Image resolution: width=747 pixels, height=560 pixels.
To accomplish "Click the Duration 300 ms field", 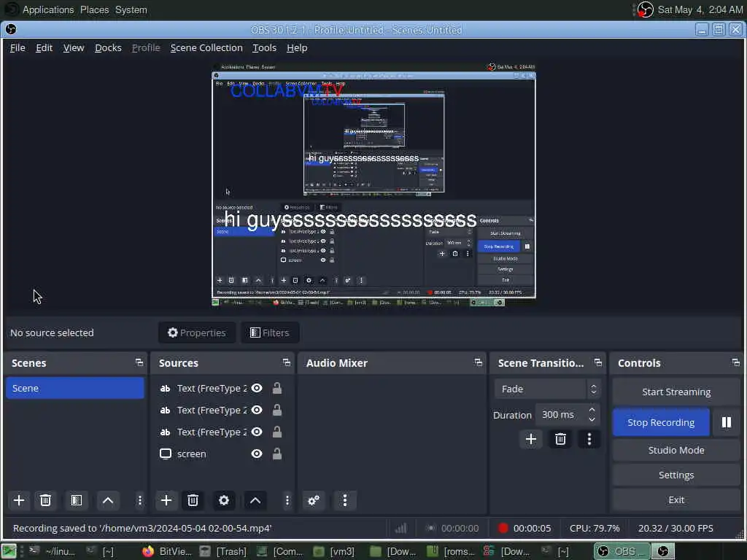I will tap(568, 415).
